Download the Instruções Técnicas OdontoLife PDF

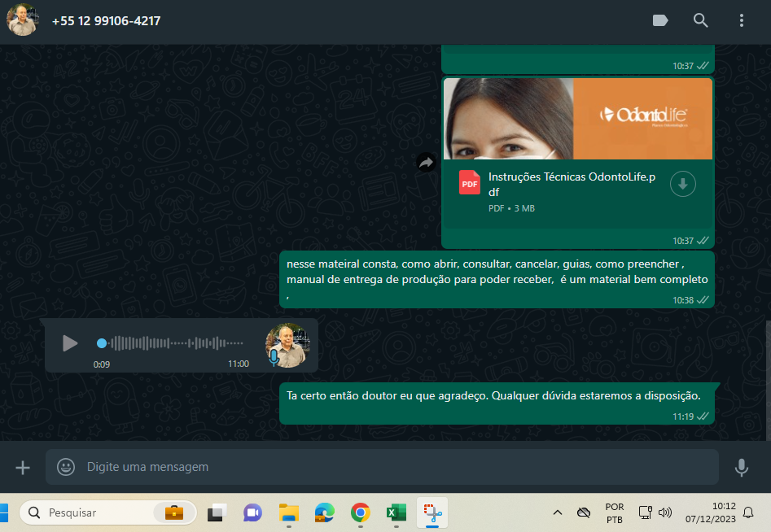(x=682, y=185)
